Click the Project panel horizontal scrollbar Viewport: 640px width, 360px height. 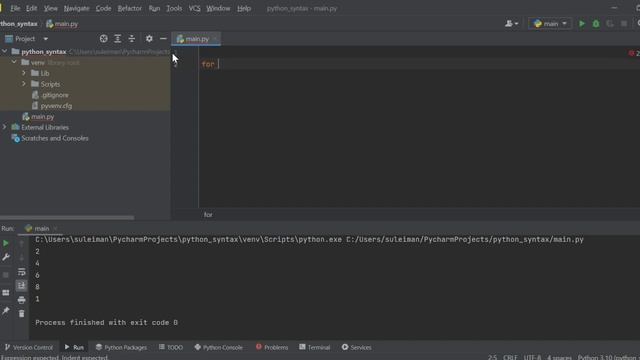pyautogui.click(x=67, y=218)
